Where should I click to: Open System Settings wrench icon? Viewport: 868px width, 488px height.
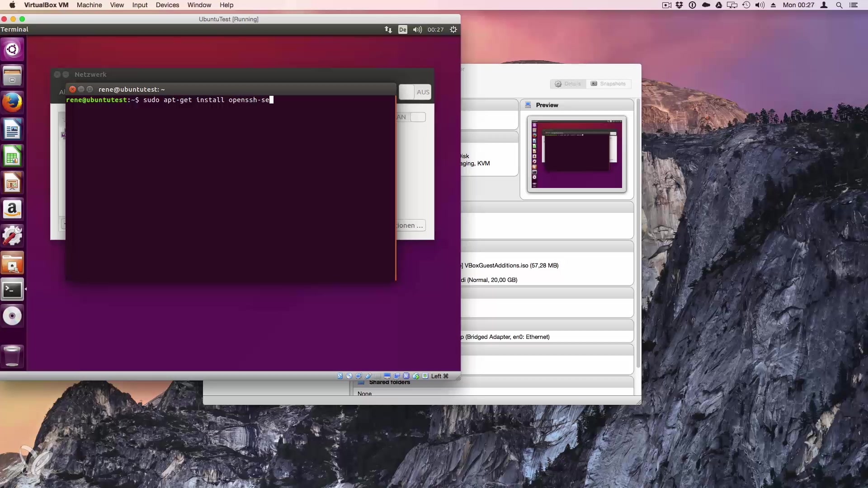(x=12, y=236)
